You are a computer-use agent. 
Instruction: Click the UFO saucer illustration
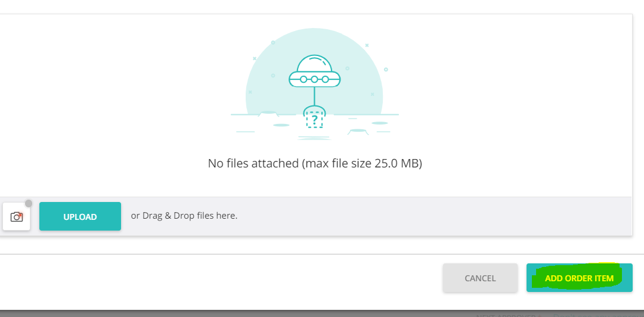tap(314, 78)
